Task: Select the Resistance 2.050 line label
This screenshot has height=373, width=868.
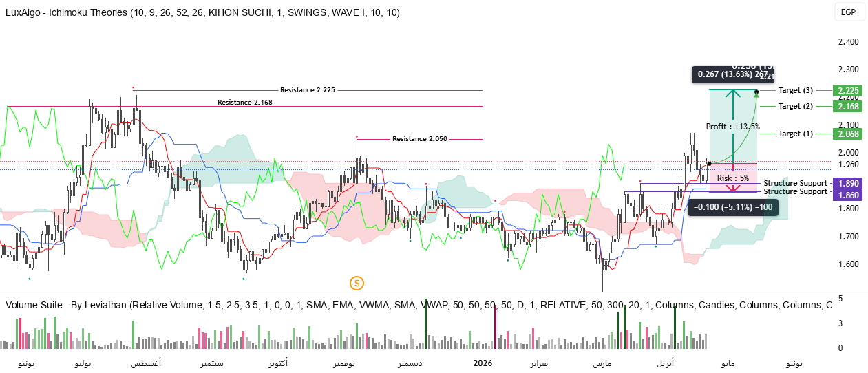Action: pos(419,139)
